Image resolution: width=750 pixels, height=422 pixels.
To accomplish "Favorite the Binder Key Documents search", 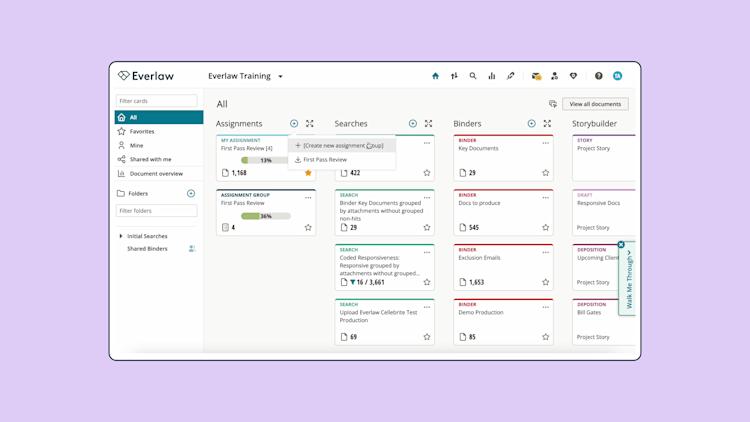I will coord(427,228).
